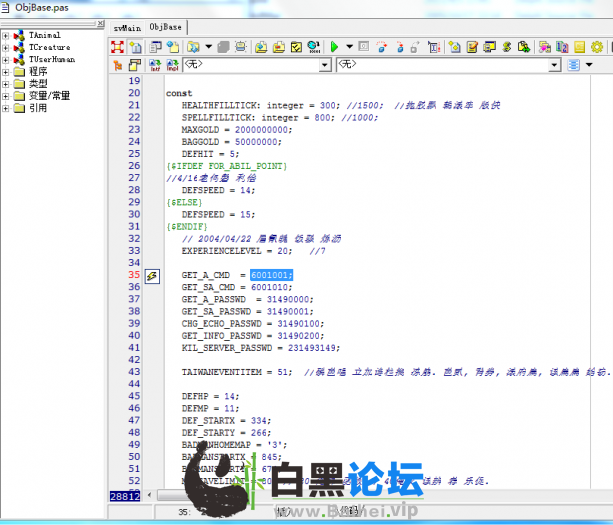613x525 pixels.
Task: Click the yellow gear icon in toolbar
Action: (597, 46)
